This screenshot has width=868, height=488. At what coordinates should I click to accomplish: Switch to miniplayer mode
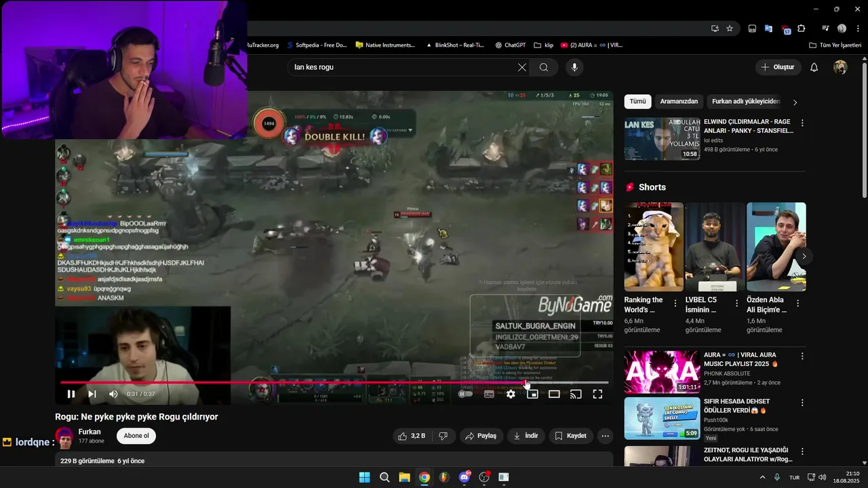point(532,394)
